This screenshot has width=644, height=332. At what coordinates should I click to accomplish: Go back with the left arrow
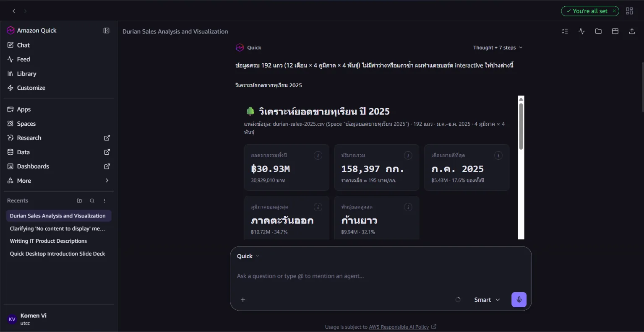click(14, 11)
